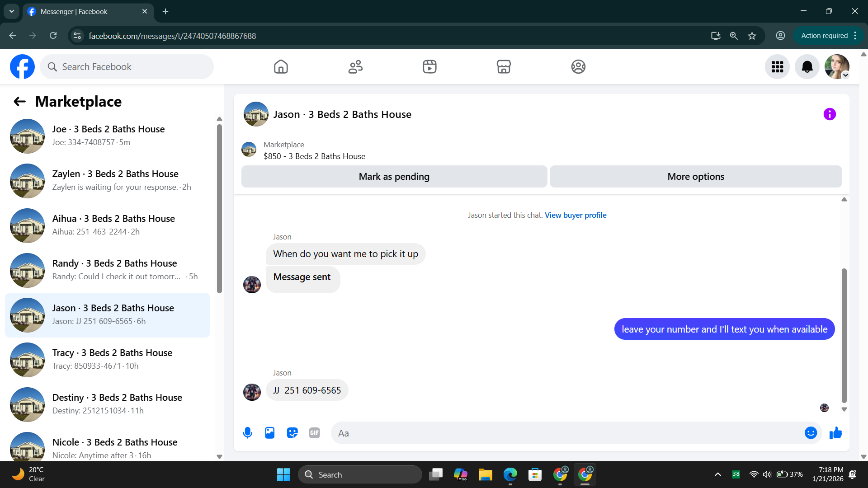Open account menu from profile picture
Screen dimensions: 868x488
[837, 67]
